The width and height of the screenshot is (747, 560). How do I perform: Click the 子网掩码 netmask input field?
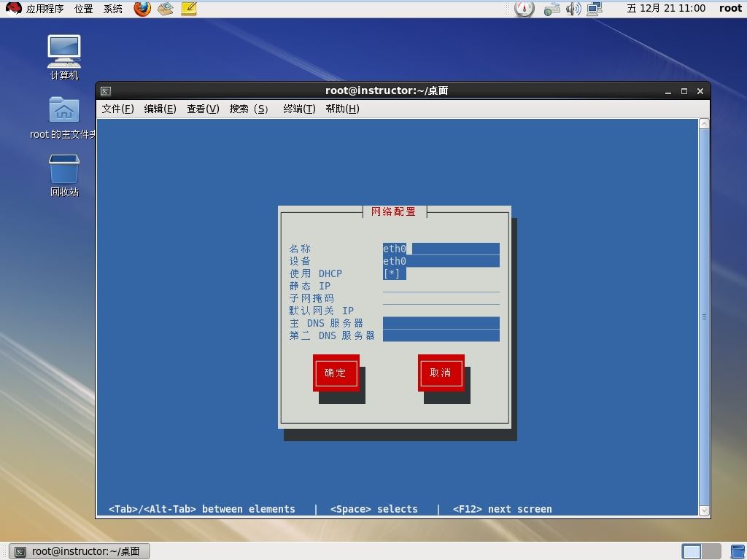pos(441,298)
